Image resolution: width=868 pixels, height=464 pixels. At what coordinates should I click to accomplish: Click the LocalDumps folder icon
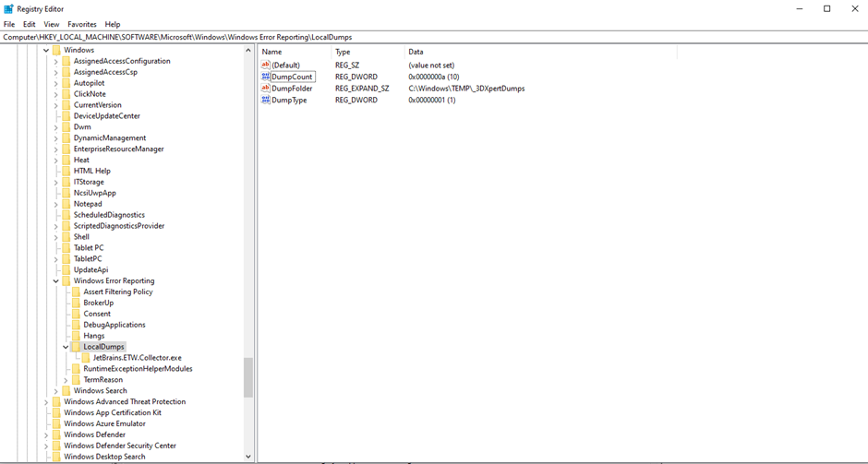tap(77, 347)
